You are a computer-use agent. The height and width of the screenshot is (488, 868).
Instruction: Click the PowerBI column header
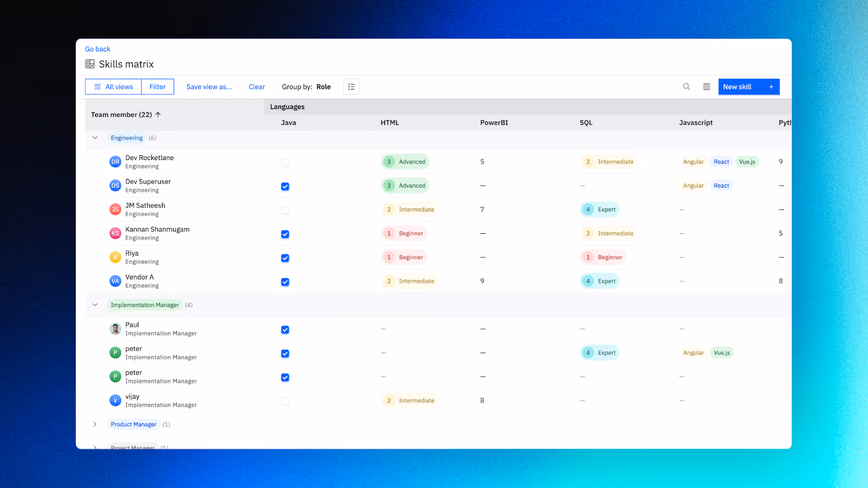click(494, 123)
